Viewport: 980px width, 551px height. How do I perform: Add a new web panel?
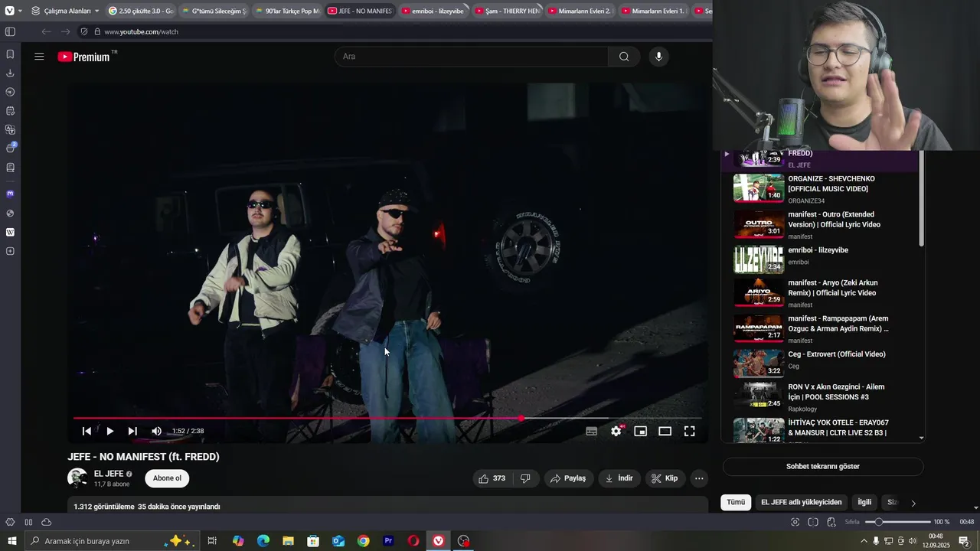pos(10,251)
